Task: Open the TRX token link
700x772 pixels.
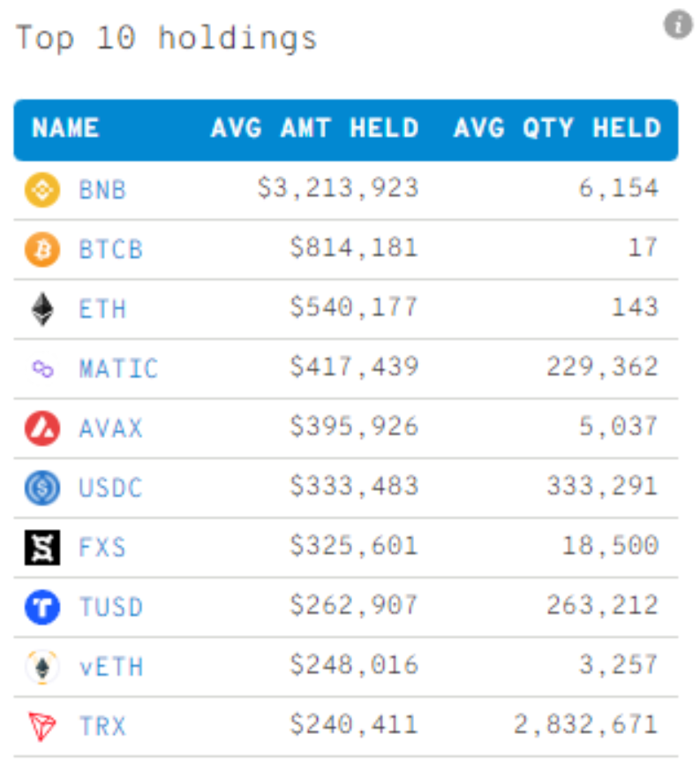Action: pyautogui.click(x=102, y=726)
